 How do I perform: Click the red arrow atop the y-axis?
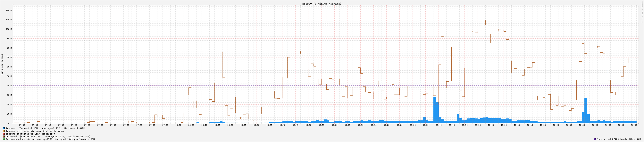[13, 5]
